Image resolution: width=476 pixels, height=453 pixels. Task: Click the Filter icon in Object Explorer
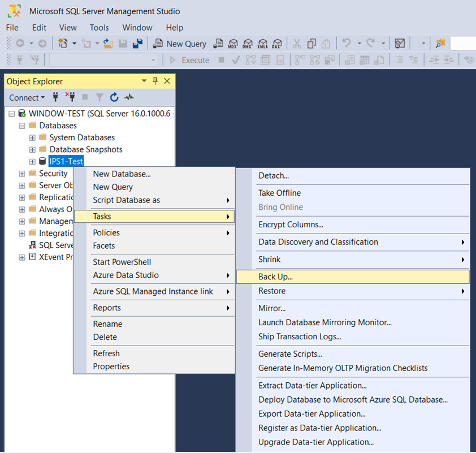[99, 97]
